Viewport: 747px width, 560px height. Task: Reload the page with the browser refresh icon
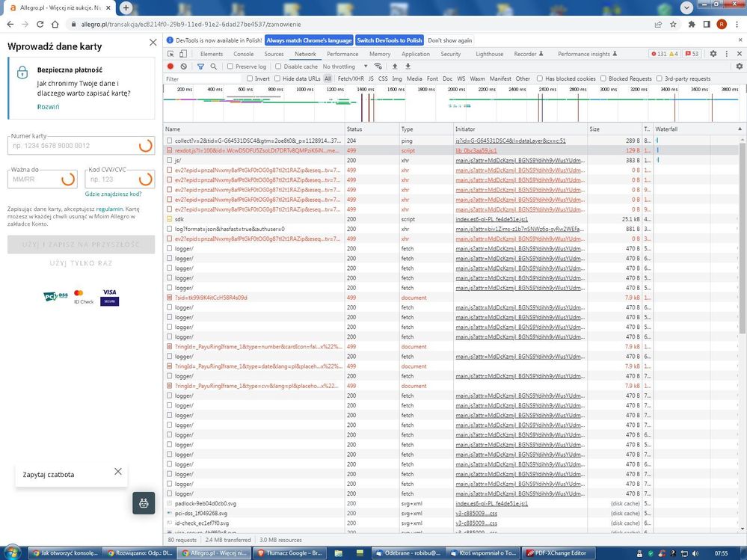point(40,24)
